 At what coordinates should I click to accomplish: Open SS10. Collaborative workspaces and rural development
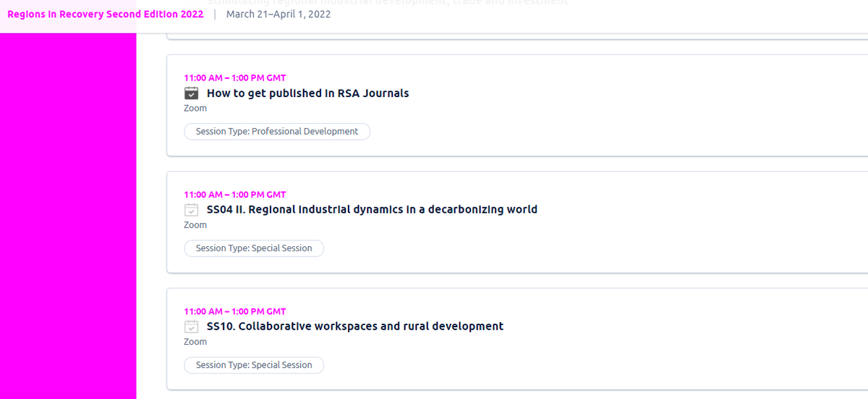click(x=355, y=326)
